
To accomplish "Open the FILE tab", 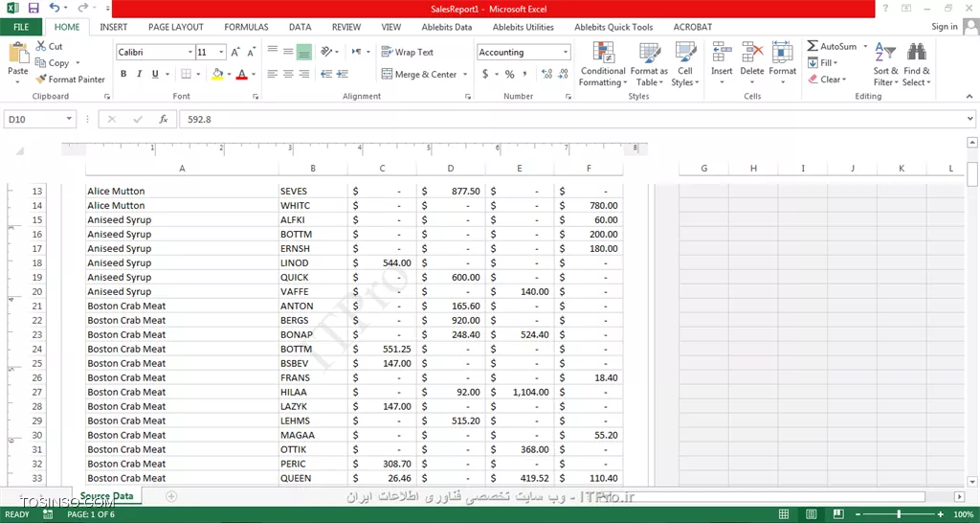I will pos(21,27).
